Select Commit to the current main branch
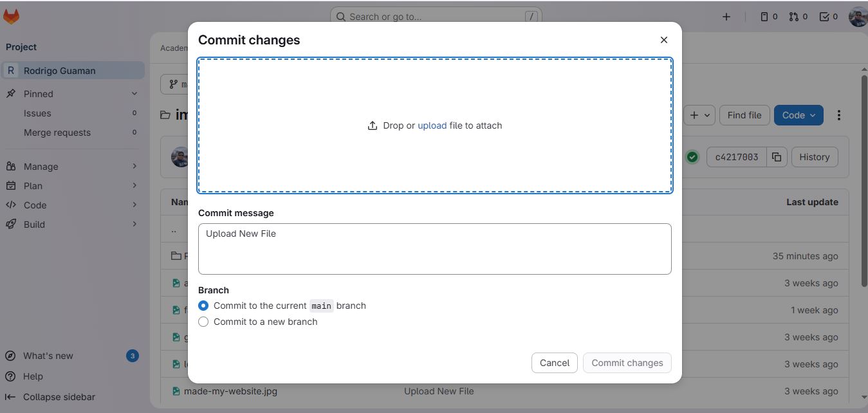The width and height of the screenshot is (868, 413). pyautogui.click(x=204, y=306)
